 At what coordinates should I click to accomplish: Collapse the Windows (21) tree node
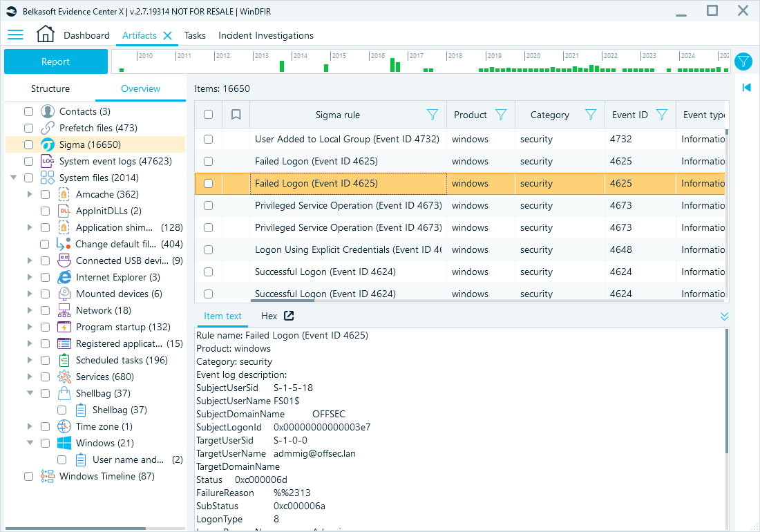[30, 443]
